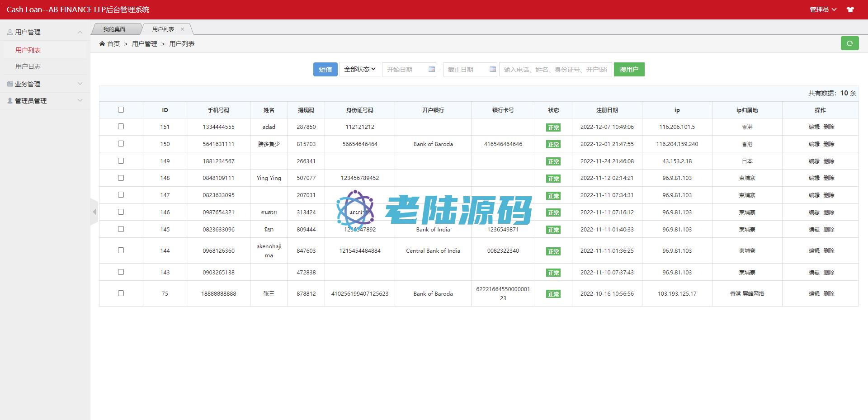Click the green 搜用户 search button
The height and width of the screenshot is (420, 868).
pyautogui.click(x=629, y=69)
